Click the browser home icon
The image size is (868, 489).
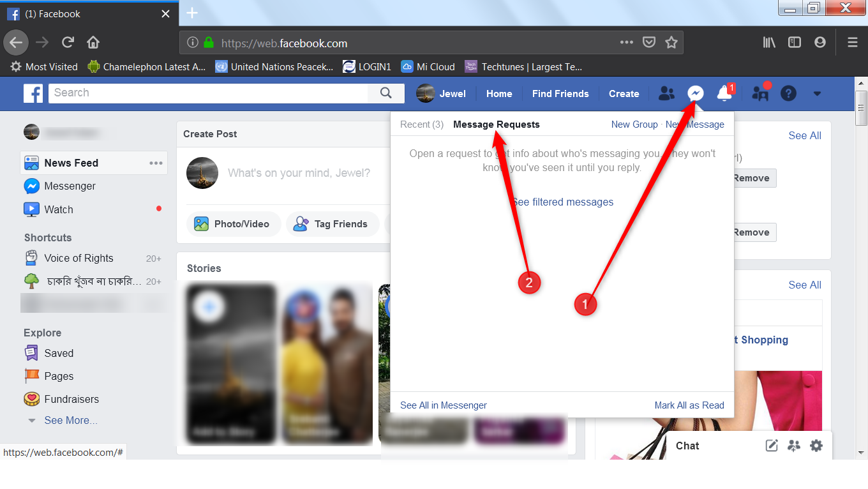pos(93,43)
